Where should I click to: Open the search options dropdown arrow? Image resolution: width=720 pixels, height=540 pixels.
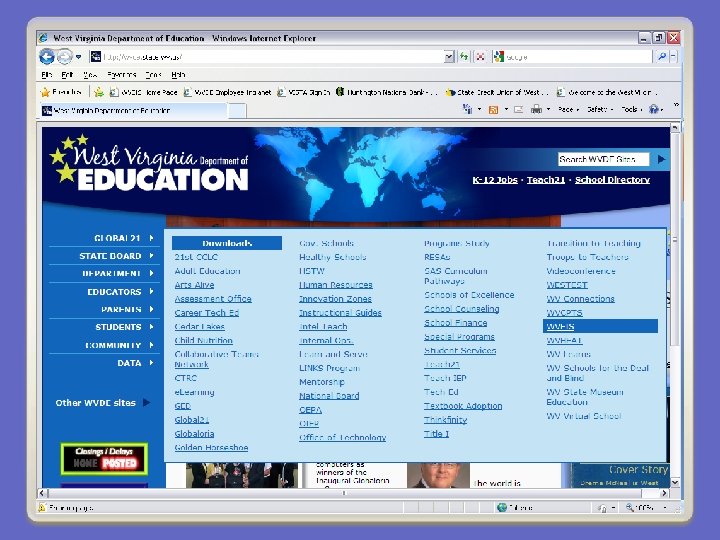(674, 57)
